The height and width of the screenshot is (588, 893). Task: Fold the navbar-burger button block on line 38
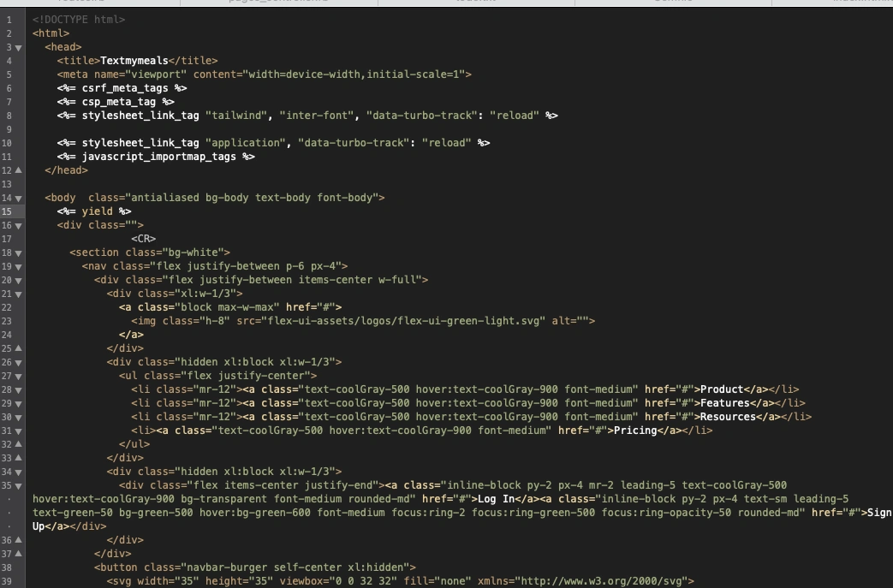click(x=19, y=567)
